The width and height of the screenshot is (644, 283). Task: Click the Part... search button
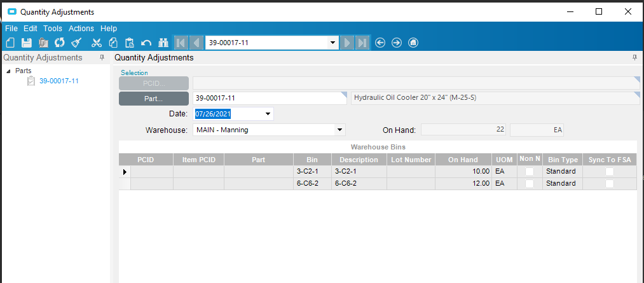154,99
